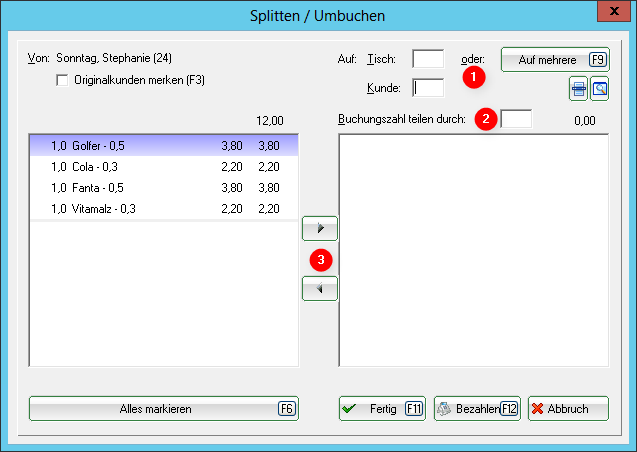The height and width of the screenshot is (452, 637).
Task: Click the Buchungszahl teilen durch field
Action: coord(516,119)
